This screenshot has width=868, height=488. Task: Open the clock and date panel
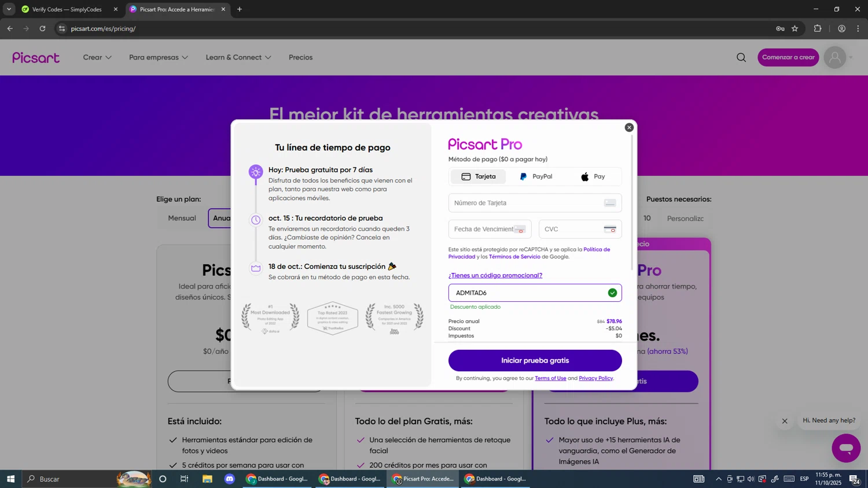pyautogui.click(x=828, y=479)
